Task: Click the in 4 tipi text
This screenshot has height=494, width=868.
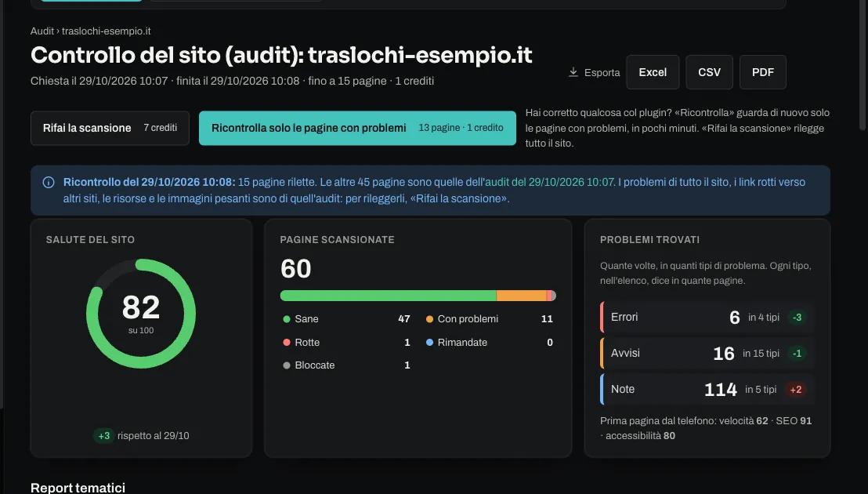Action: pos(764,318)
